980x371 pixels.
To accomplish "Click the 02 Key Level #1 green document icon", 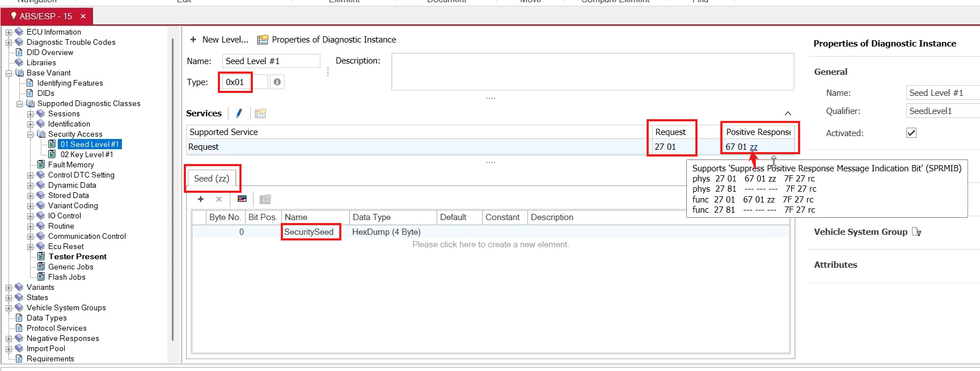I will tap(52, 154).
